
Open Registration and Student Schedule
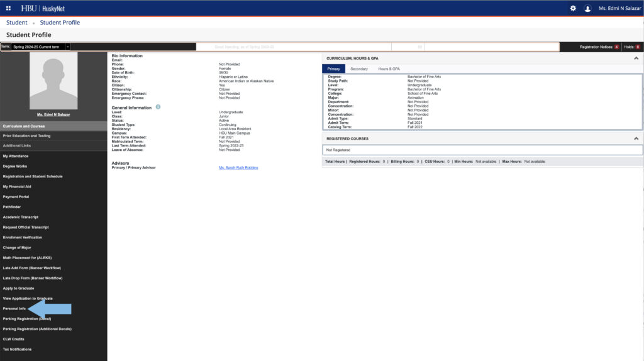33,177
